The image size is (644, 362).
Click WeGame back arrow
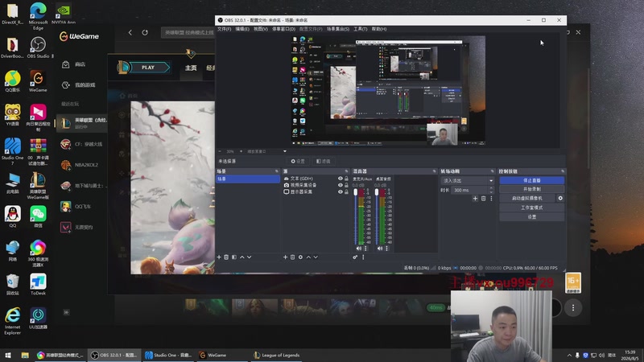pos(130,32)
